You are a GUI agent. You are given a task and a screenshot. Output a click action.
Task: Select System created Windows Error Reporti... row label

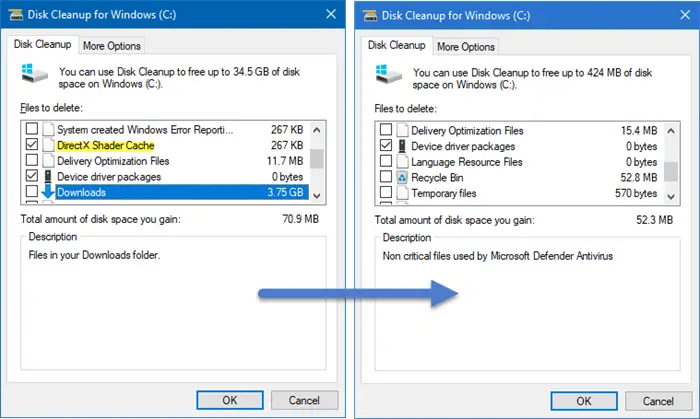click(145, 130)
